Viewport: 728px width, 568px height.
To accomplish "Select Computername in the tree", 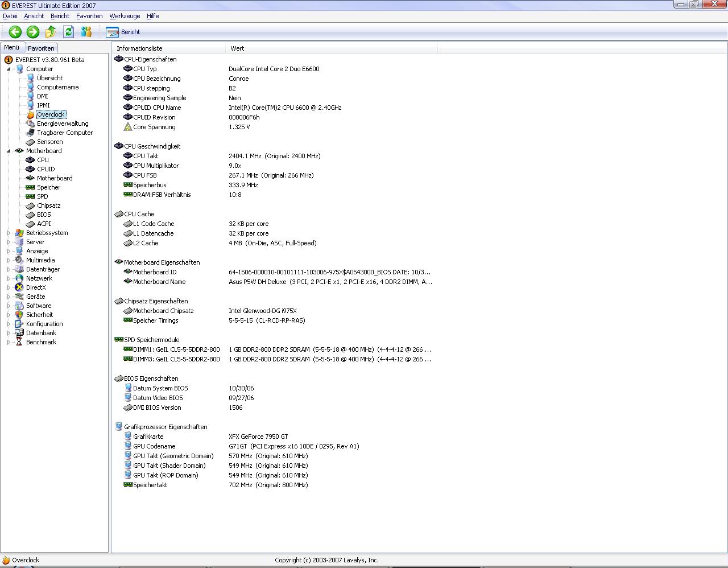I will click(57, 87).
